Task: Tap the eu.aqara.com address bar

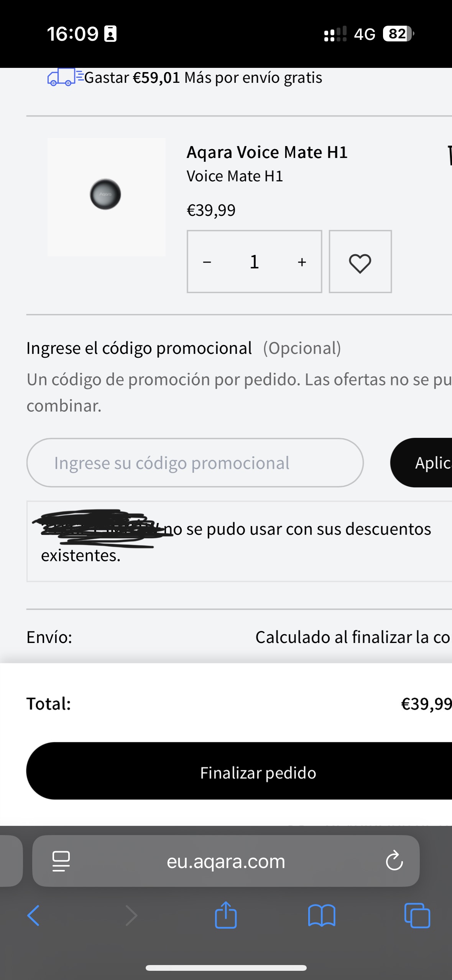Action: point(226,861)
